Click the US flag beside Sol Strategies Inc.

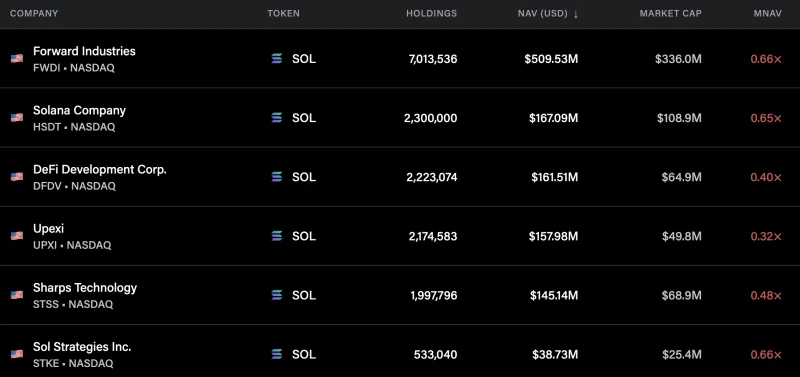pyautogui.click(x=17, y=354)
